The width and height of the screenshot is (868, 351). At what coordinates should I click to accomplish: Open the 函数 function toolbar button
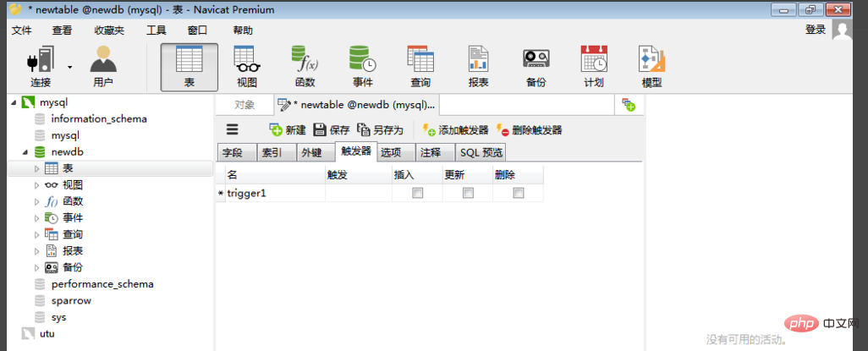coord(305,68)
